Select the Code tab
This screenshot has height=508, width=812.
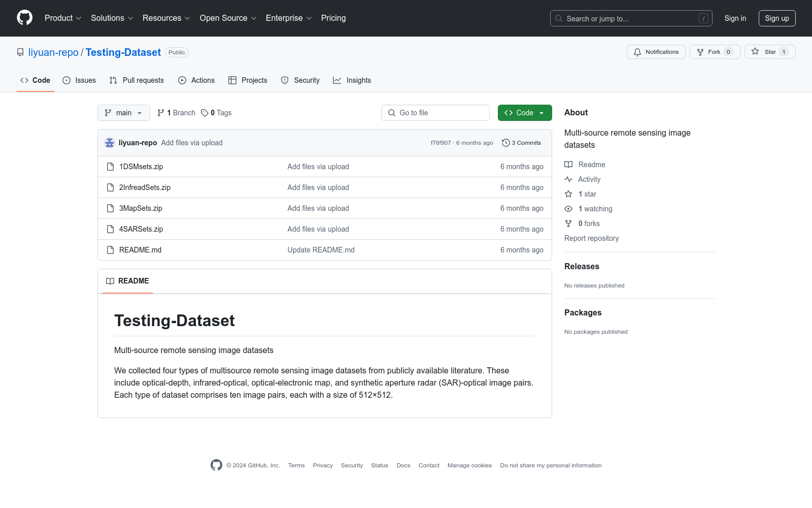[36, 80]
